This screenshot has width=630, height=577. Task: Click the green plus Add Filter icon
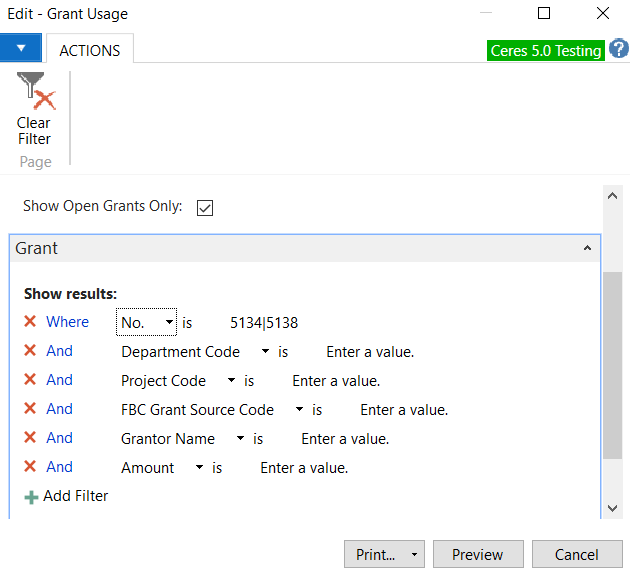click(32, 497)
